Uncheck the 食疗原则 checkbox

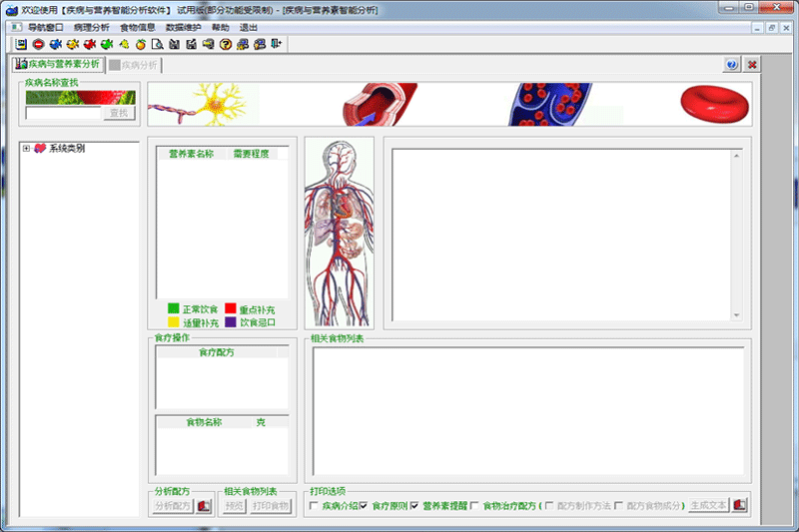[364, 506]
